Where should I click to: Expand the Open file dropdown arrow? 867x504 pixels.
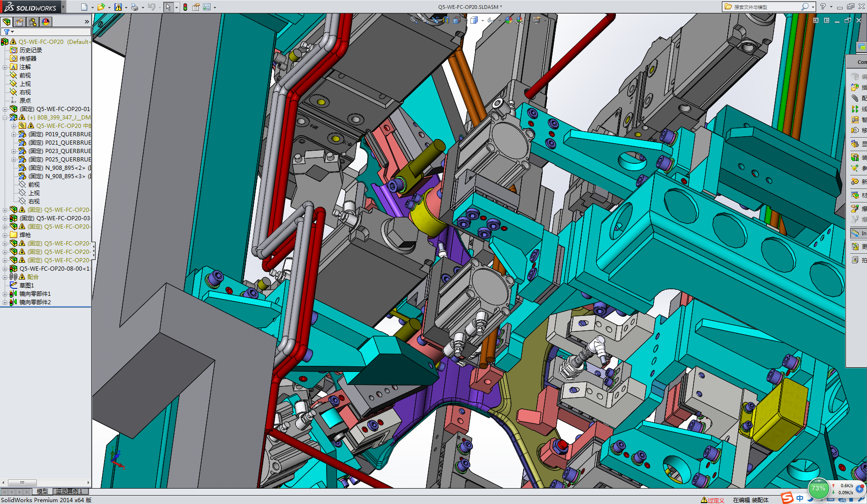109,7
